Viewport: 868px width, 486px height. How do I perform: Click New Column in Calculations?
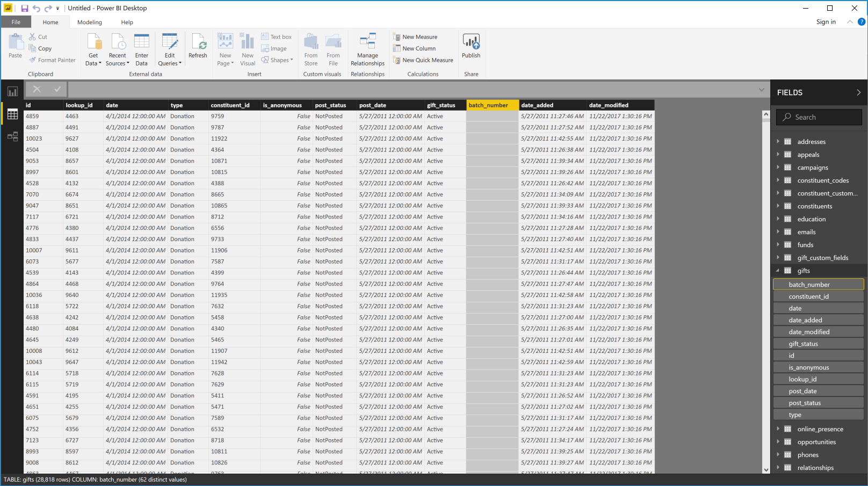coord(415,48)
